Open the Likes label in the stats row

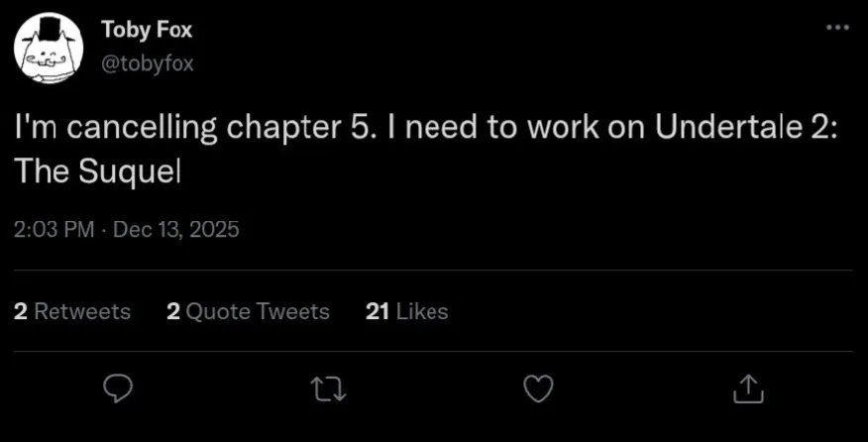[x=421, y=311]
